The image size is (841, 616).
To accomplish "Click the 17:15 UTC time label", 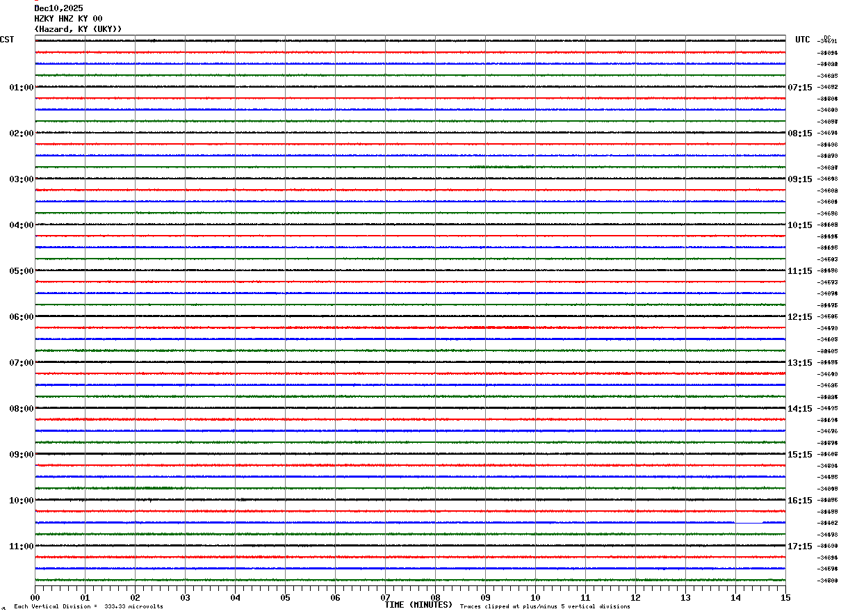I will (799, 546).
